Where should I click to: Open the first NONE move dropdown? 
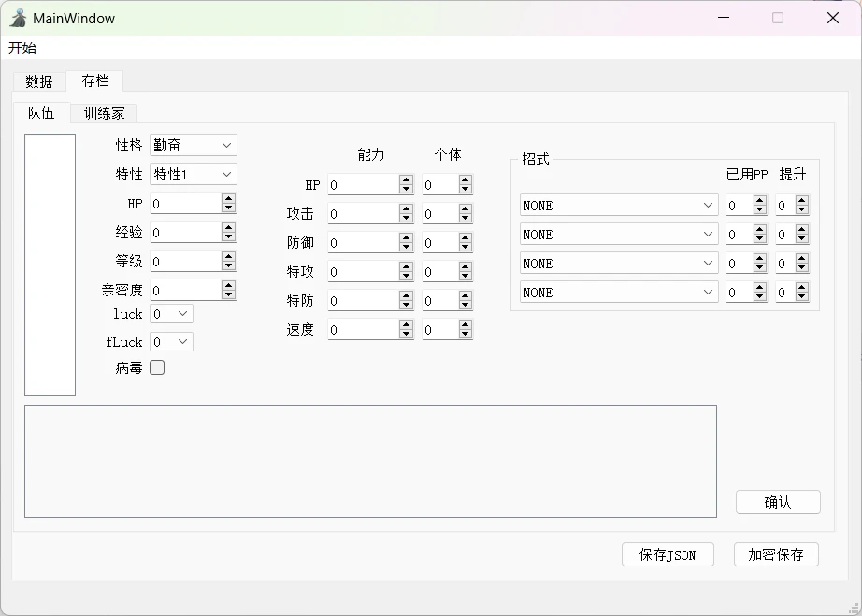(x=619, y=205)
